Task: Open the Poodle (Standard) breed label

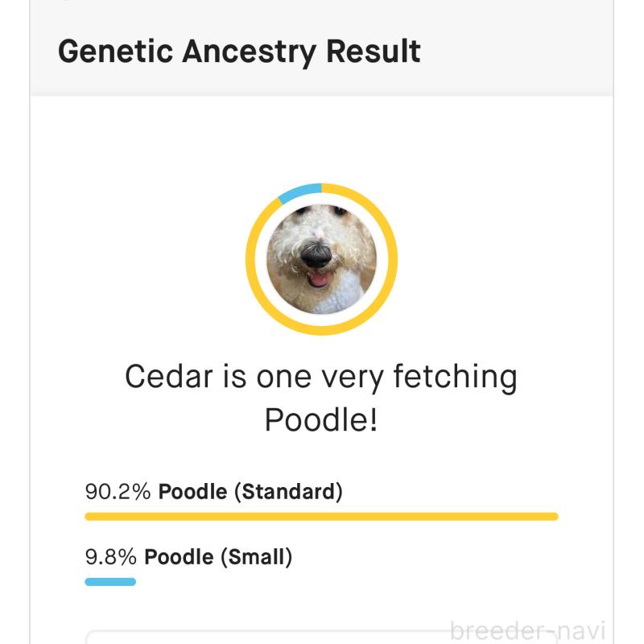Action: (x=250, y=491)
